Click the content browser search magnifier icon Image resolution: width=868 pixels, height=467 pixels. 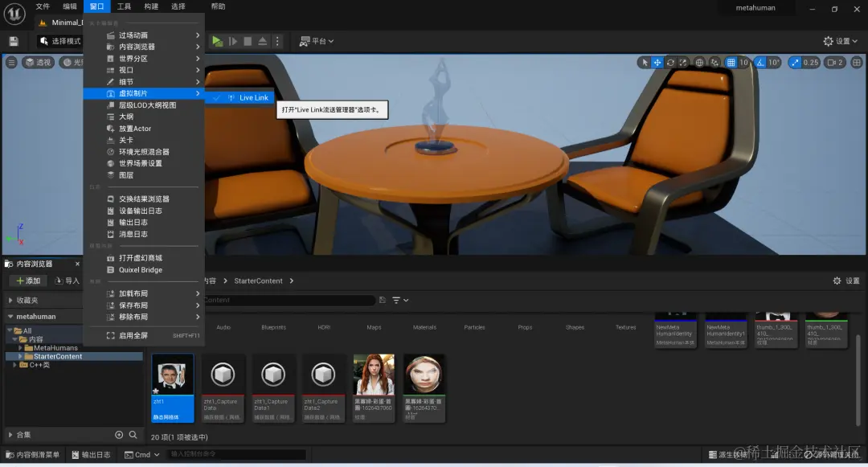pos(133,435)
